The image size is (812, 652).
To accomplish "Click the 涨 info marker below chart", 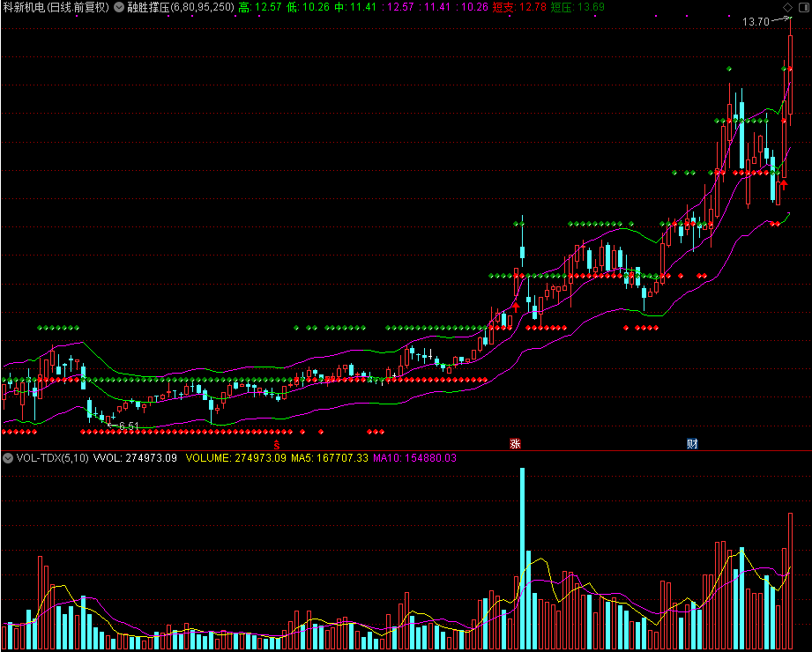I will [x=515, y=443].
